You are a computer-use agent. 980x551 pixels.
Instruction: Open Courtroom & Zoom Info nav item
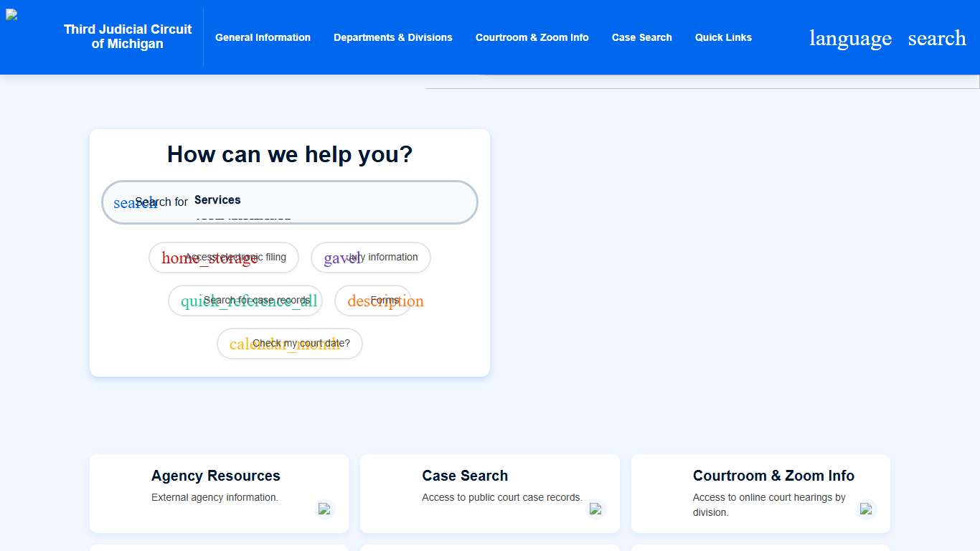(532, 37)
